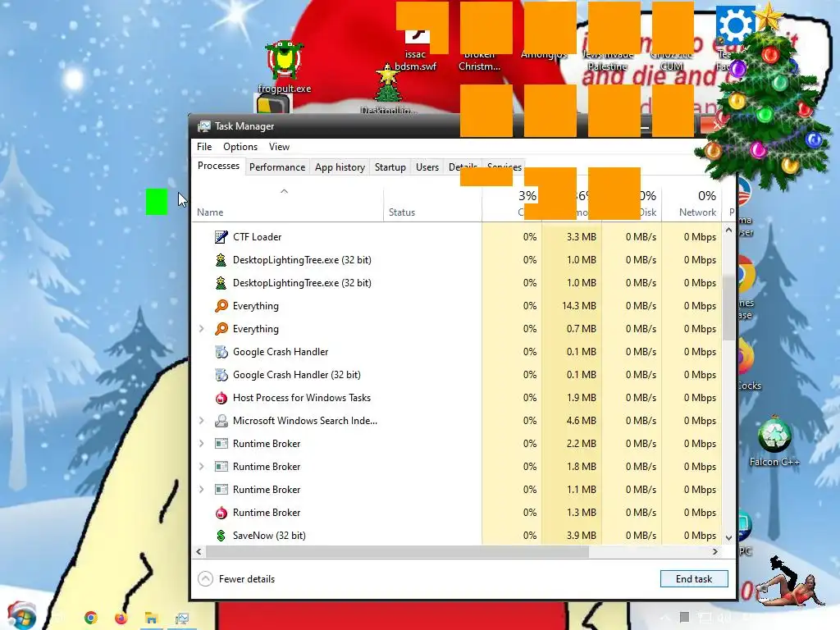Select second DesktopLightingTree.exe (32 bit) row
Image resolution: width=840 pixels, height=630 pixels.
[x=302, y=283]
